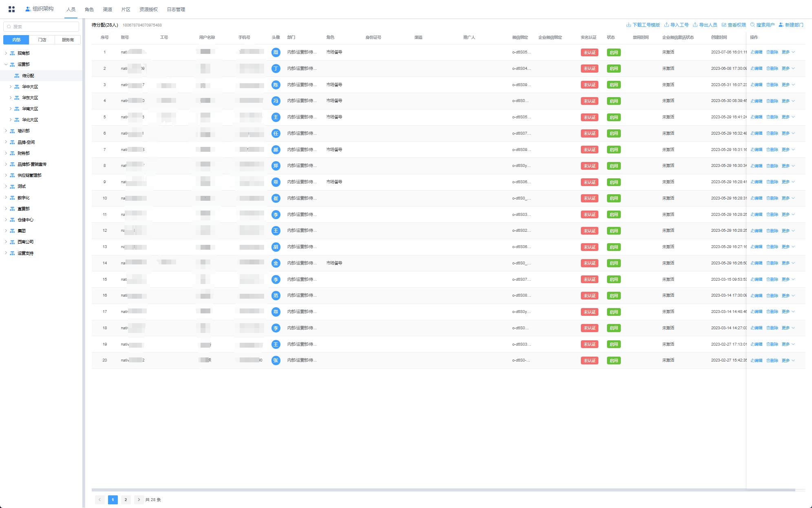Click the org-chart icon beside 待分配
812x508 pixels.
pos(17,75)
